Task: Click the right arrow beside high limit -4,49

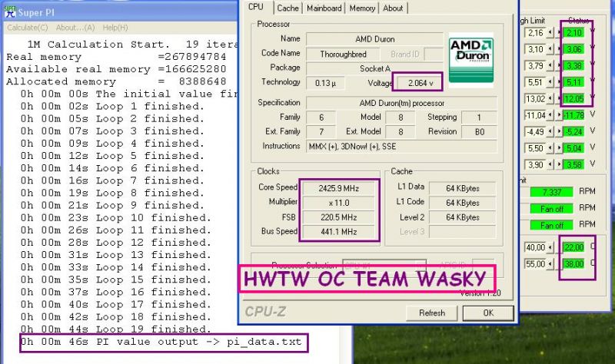Action: (x=559, y=131)
